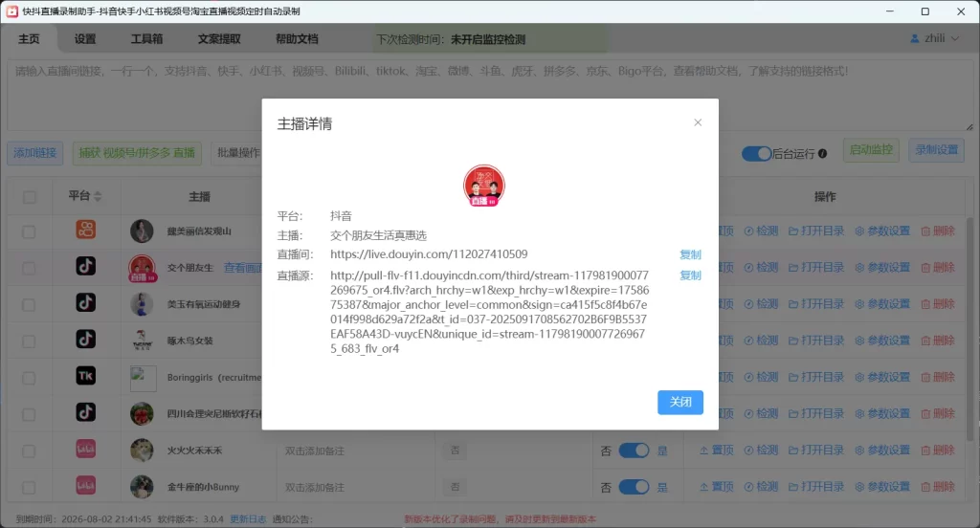The width and height of the screenshot is (980, 528).
Task: Click the blue 关闭 button
Action: pos(680,402)
